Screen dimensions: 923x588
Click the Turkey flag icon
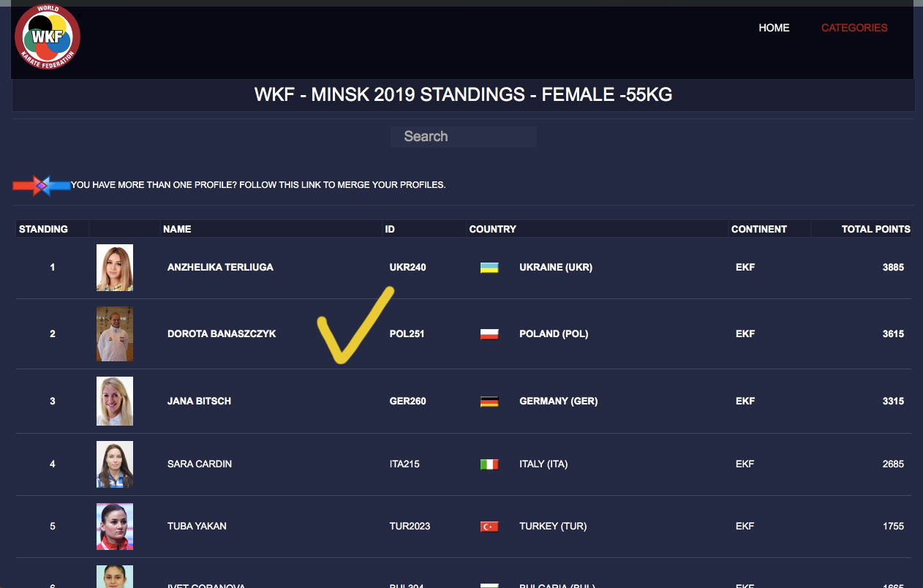pyautogui.click(x=489, y=527)
